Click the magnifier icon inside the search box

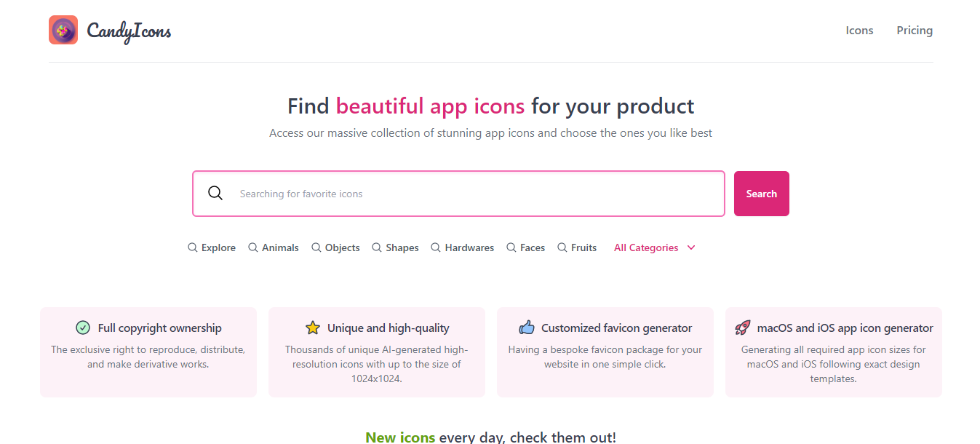(215, 193)
